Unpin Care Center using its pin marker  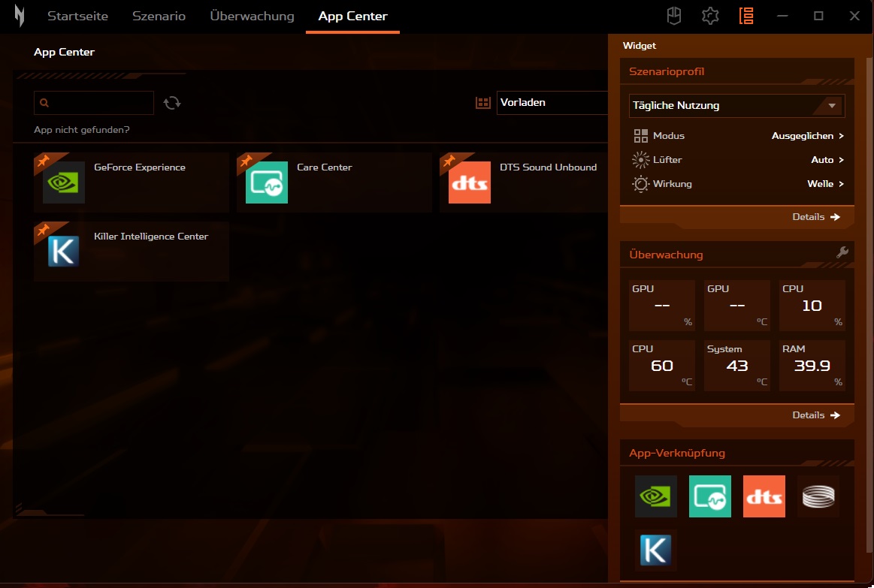246,161
